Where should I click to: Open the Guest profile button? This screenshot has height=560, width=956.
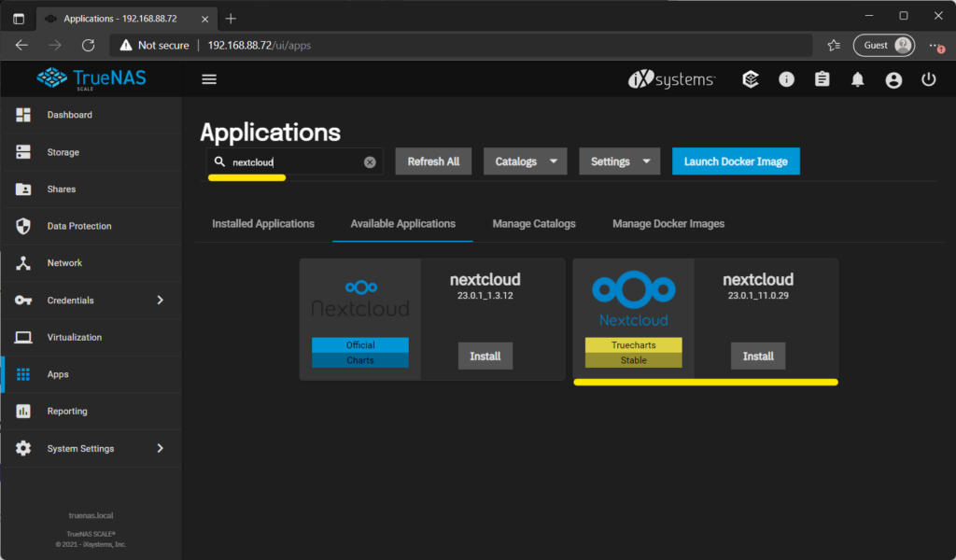[x=884, y=45]
